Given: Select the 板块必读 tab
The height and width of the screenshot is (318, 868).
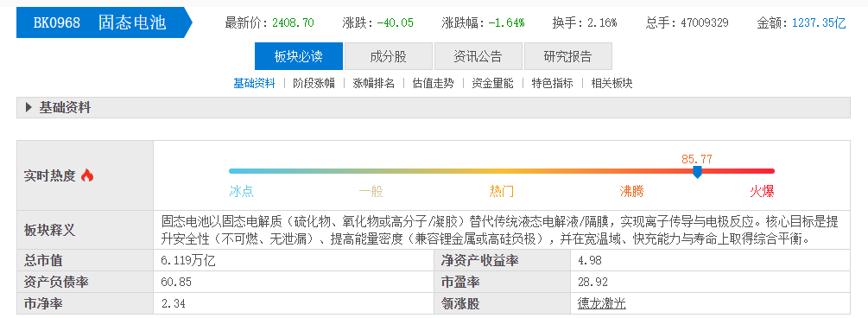Looking at the screenshot, I should tap(298, 56).
